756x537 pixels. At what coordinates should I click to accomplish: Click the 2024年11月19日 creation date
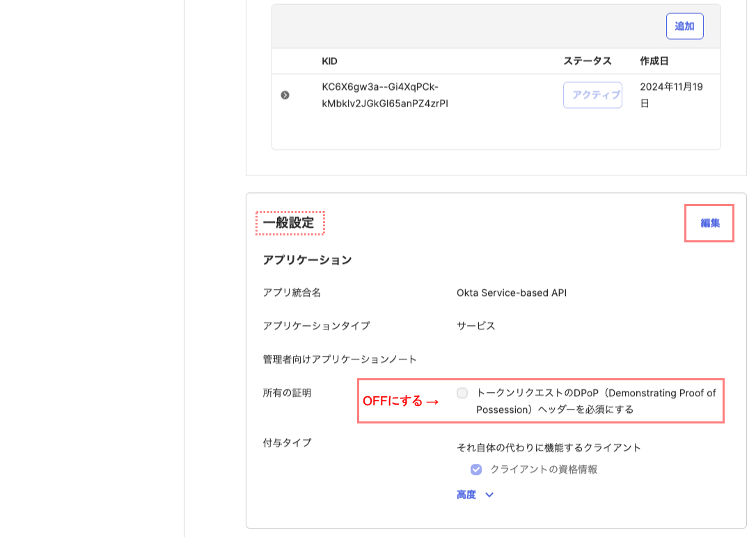coord(671,95)
